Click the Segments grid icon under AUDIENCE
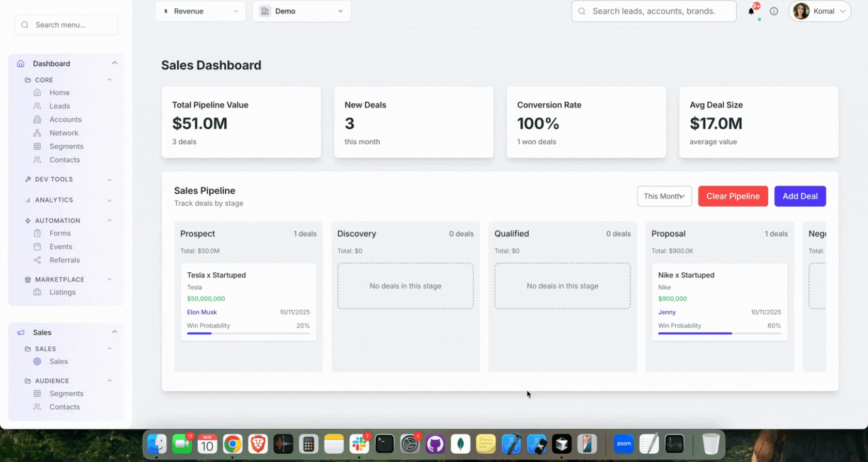The image size is (868, 462). 37,393
